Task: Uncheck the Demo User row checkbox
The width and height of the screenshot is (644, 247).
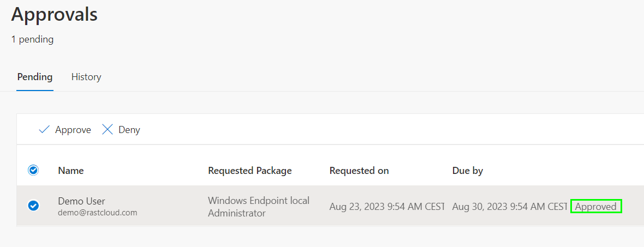Action: tap(33, 206)
